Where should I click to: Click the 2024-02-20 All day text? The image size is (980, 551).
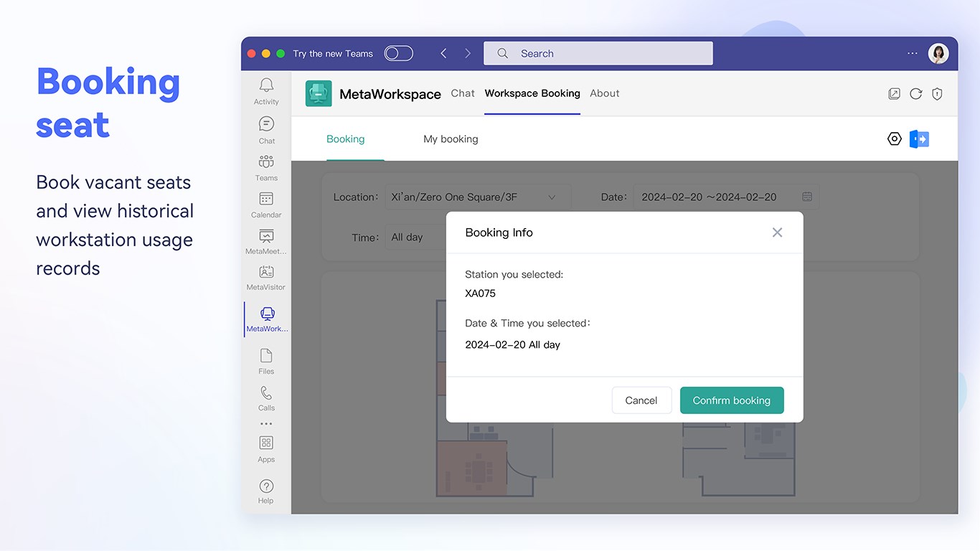pos(513,345)
